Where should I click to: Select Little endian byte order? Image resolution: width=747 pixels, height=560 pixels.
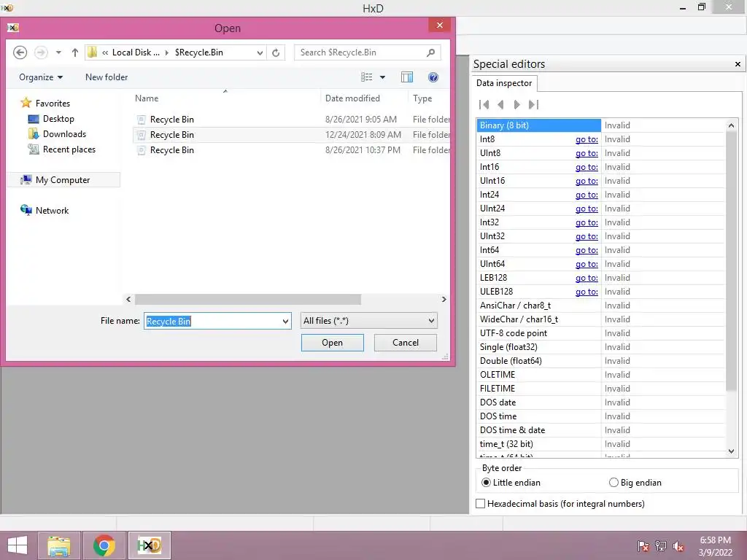click(x=511, y=483)
